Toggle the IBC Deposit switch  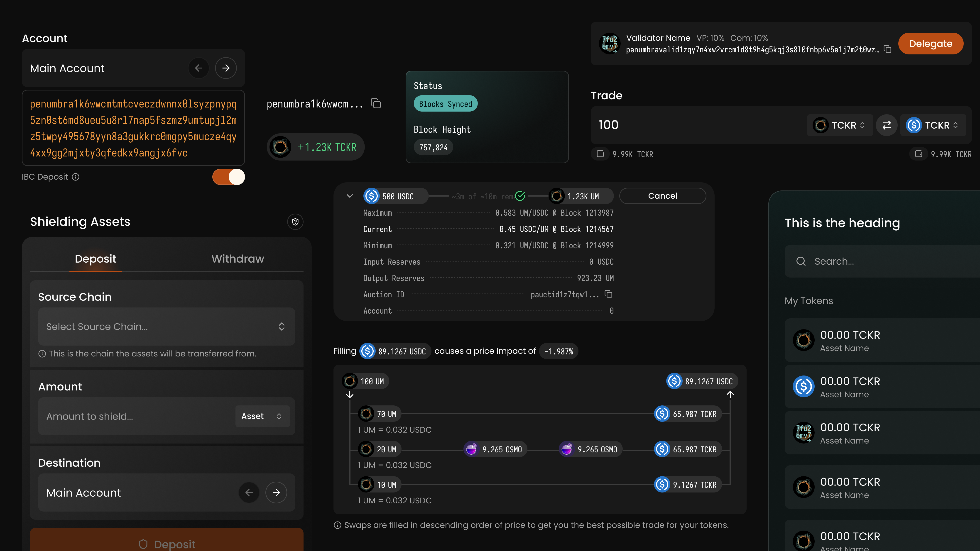point(228,177)
